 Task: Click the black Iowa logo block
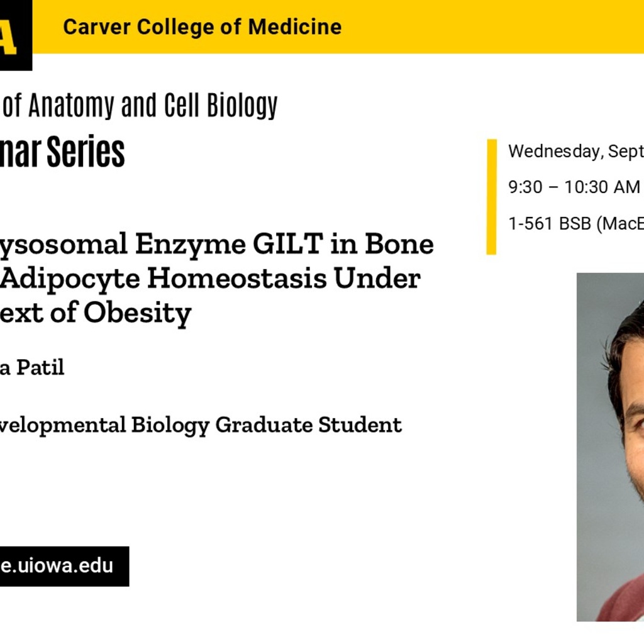16,35
